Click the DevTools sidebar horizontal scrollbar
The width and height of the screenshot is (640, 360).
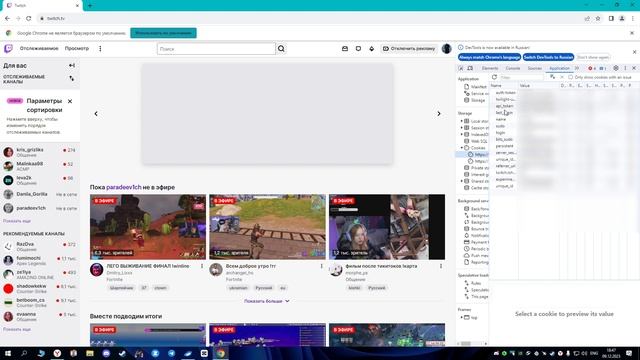click(471, 344)
